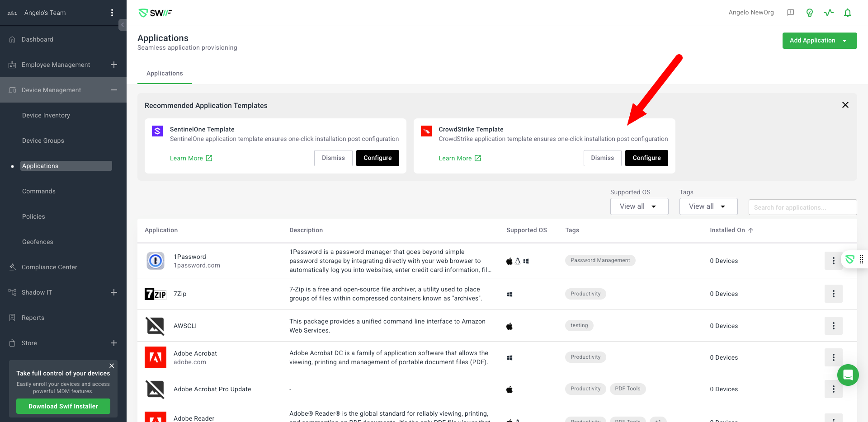Open the feedback message icon in header
This screenshot has height=422, width=868.
coord(791,13)
